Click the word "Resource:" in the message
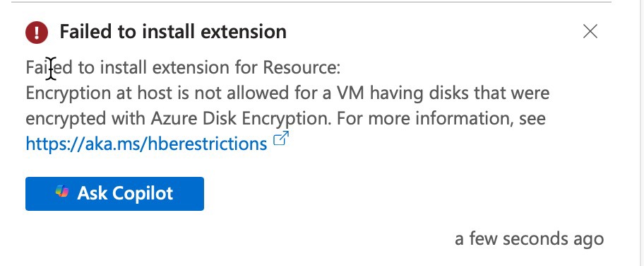 point(302,67)
